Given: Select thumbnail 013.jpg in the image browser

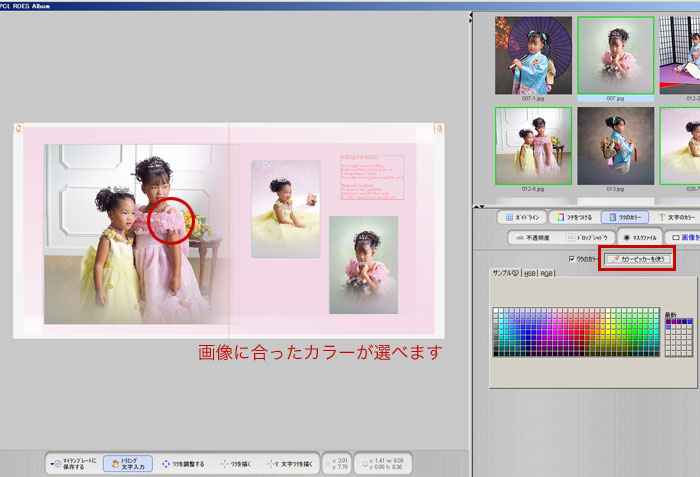Looking at the screenshot, I should (614, 146).
